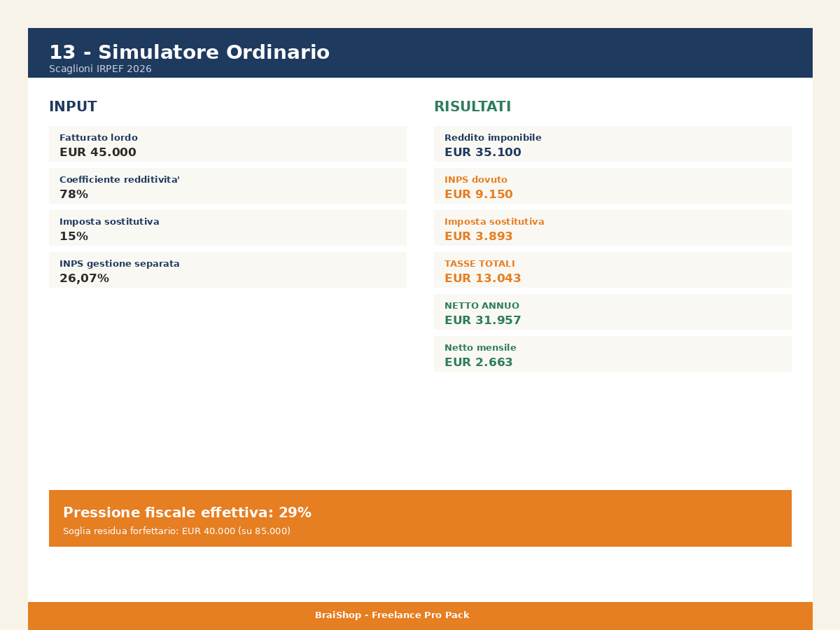Click 'Pressione fiscale effettiva: 29%' banner text
Image resolution: width=840 pixels, height=630 pixels.
point(187,513)
